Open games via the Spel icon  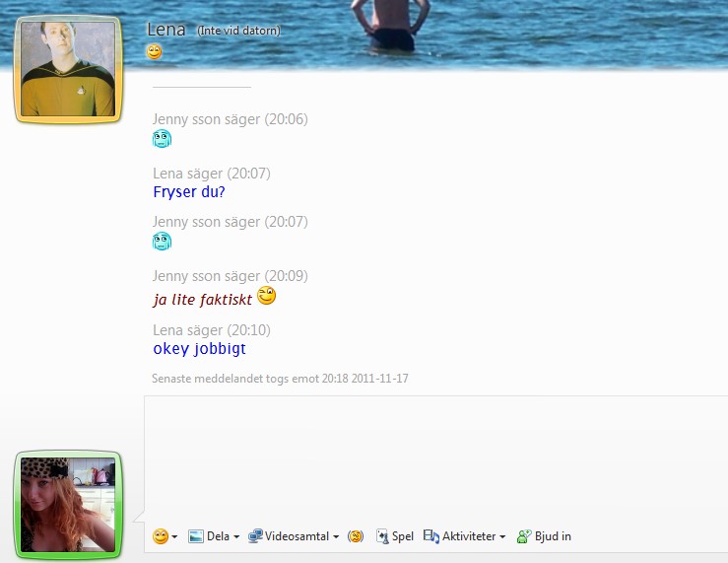(x=382, y=536)
